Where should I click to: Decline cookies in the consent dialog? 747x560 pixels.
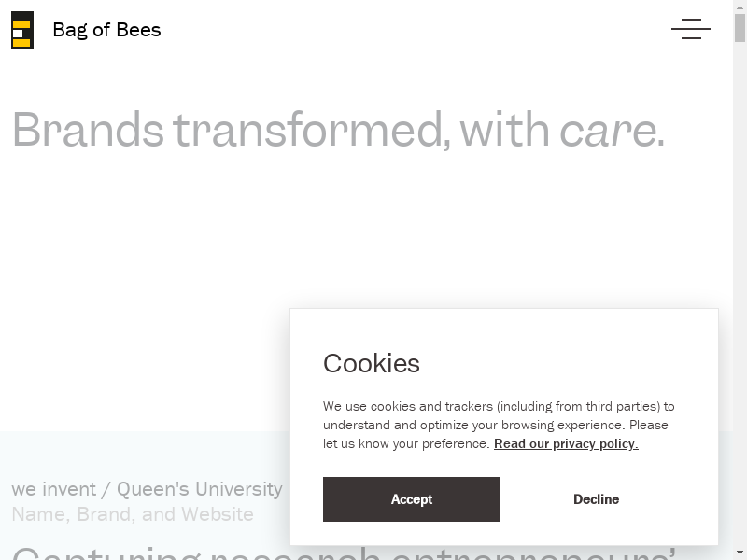tap(596, 499)
